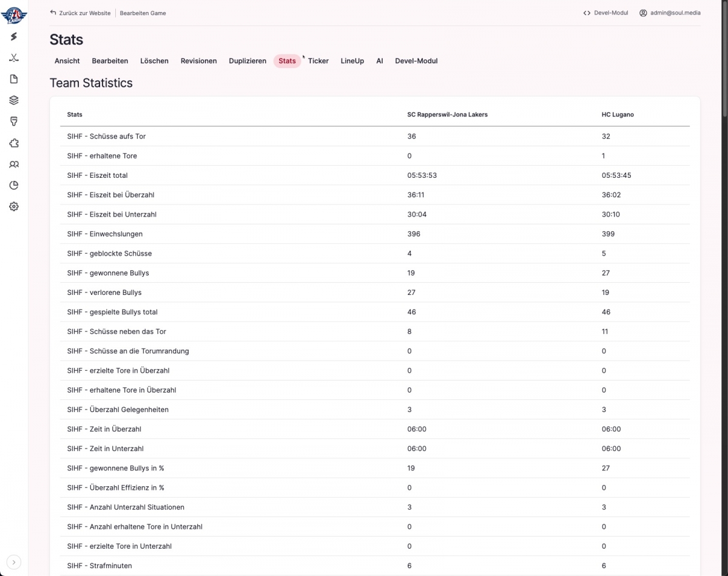Switch to the Devel-Modul tab
This screenshot has width=728, height=576.
pyautogui.click(x=416, y=61)
